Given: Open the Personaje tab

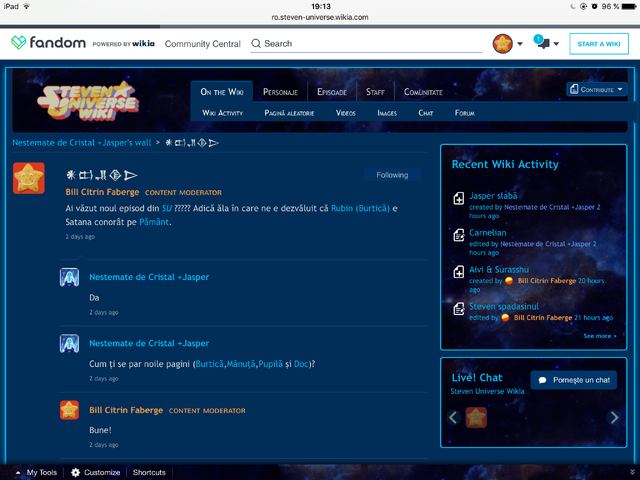Looking at the screenshot, I should point(280,92).
